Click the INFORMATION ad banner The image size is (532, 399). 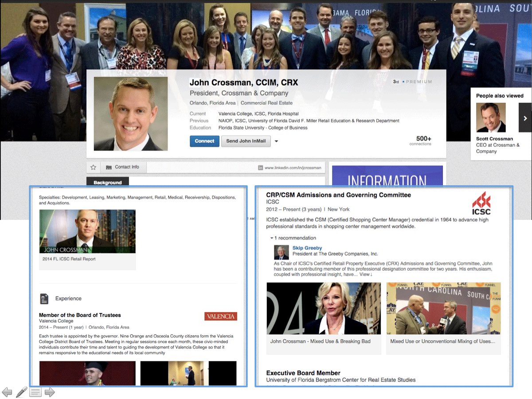click(387, 176)
